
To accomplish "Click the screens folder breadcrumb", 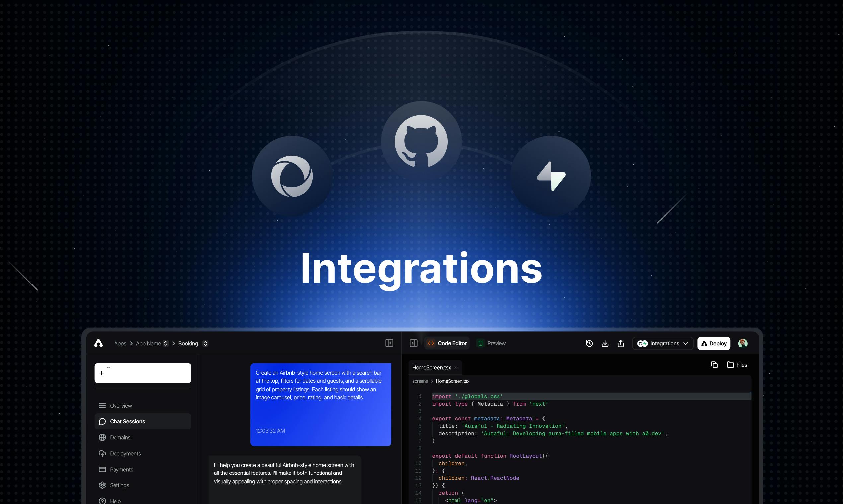I will [420, 381].
